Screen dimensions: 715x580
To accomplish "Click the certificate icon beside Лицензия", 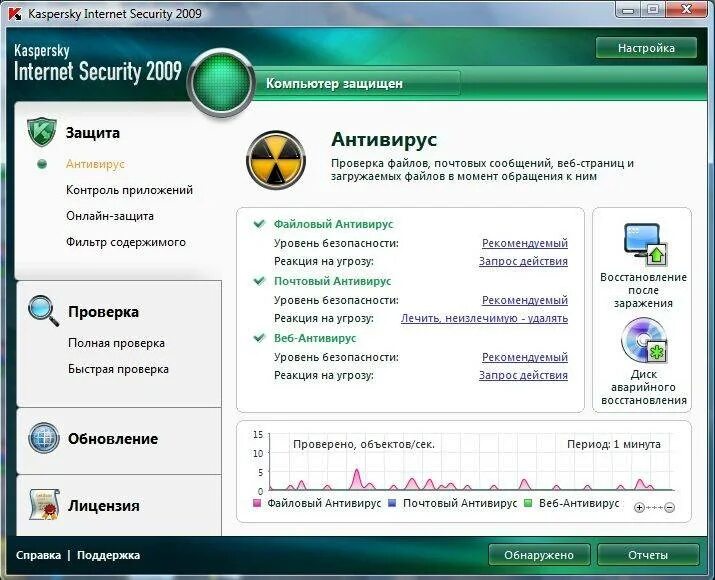I will tap(44, 504).
